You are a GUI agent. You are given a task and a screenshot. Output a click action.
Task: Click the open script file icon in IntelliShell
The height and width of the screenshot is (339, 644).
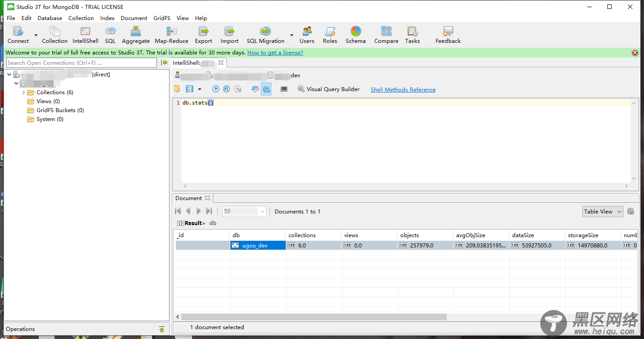177,89
